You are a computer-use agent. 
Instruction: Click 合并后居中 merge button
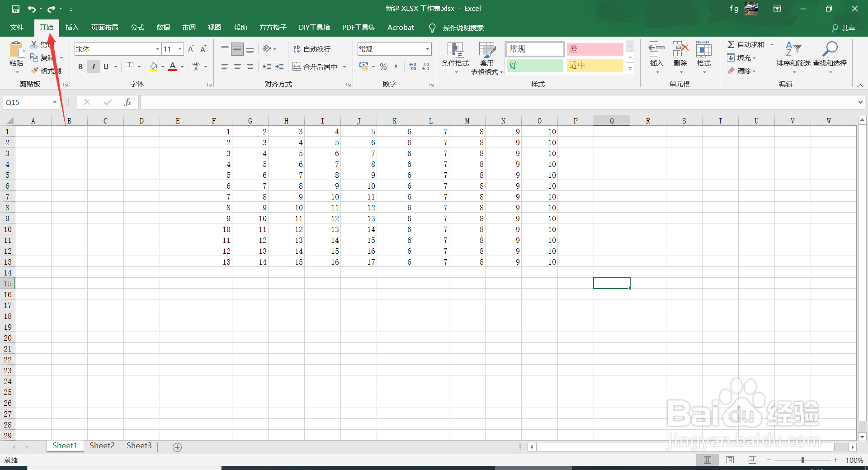pyautogui.click(x=316, y=66)
